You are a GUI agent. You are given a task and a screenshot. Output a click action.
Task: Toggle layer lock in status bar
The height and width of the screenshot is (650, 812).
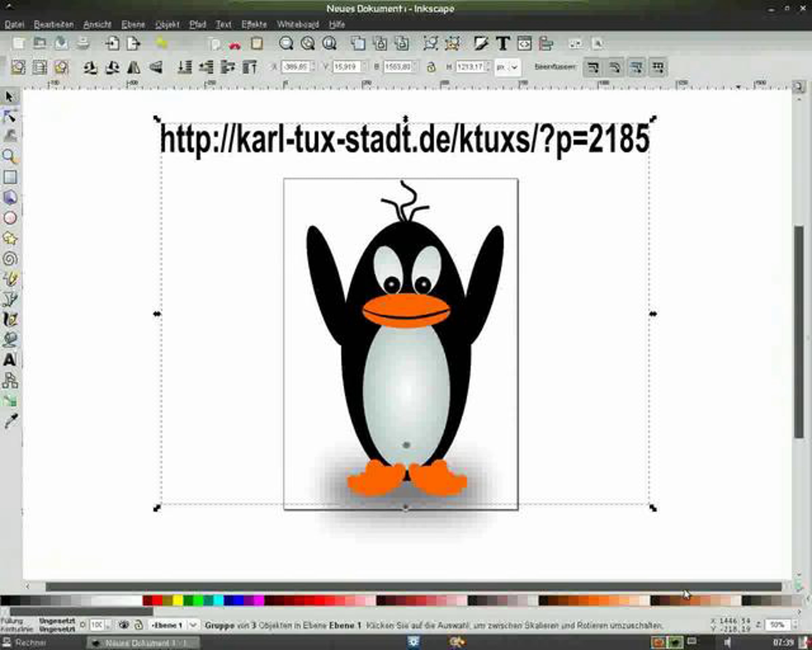click(139, 625)
